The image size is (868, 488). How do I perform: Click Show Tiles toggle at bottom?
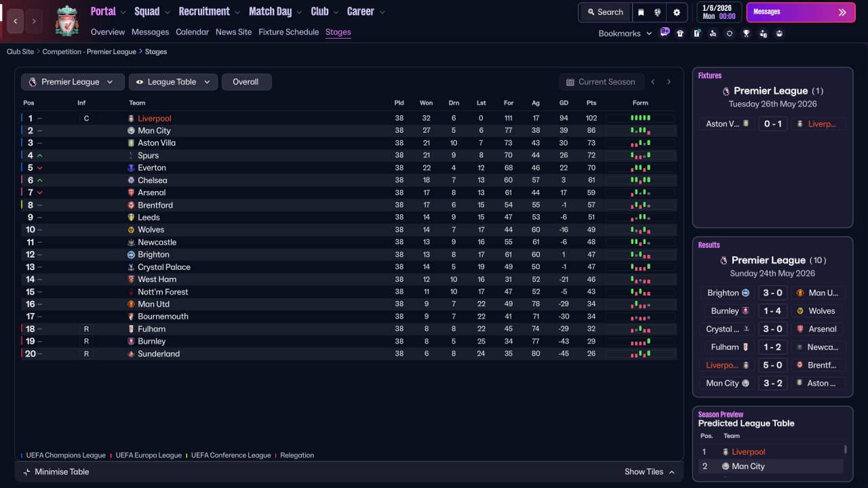click(x=650, y=472)
